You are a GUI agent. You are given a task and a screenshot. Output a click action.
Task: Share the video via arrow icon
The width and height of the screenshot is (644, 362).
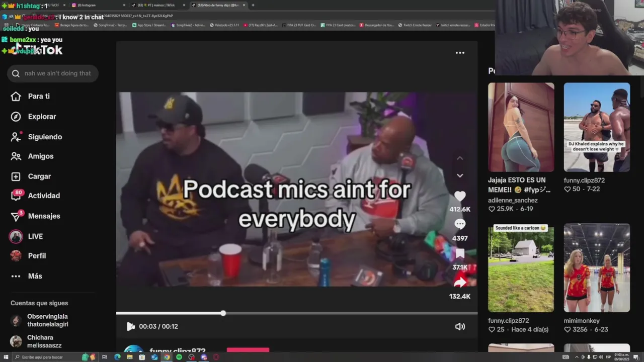click(x=460, y=283)
